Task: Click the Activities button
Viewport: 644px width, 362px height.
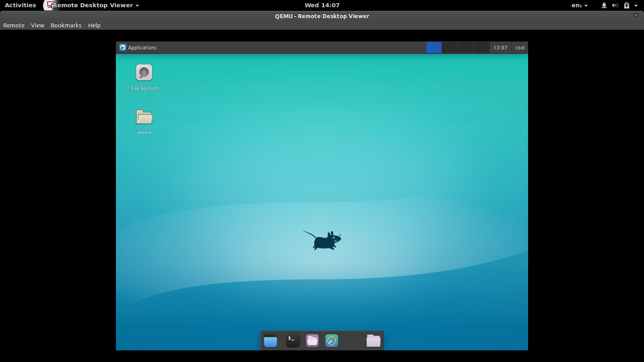Action: tap(21, 5)
